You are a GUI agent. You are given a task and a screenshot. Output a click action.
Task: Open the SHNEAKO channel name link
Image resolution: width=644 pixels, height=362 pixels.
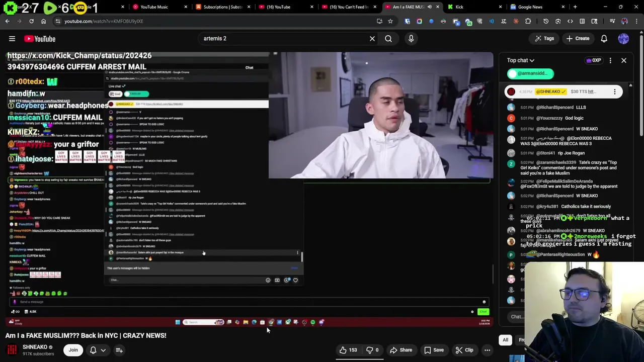[35, 347]
